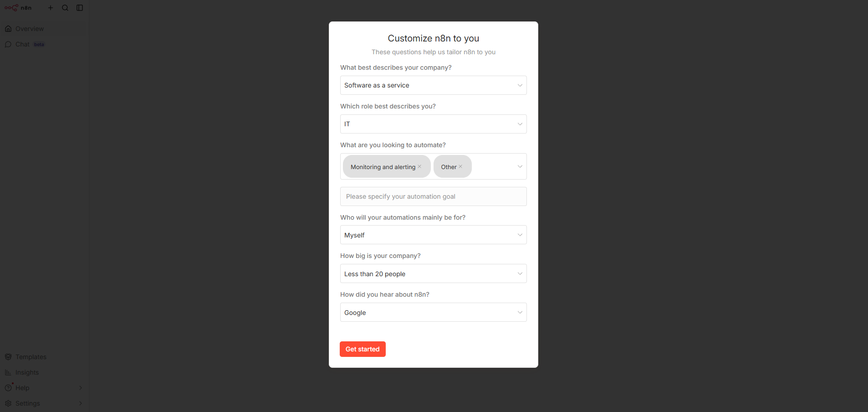Open the company description dropdown
This screenshot has height=412, width=868.
(433, 85)
